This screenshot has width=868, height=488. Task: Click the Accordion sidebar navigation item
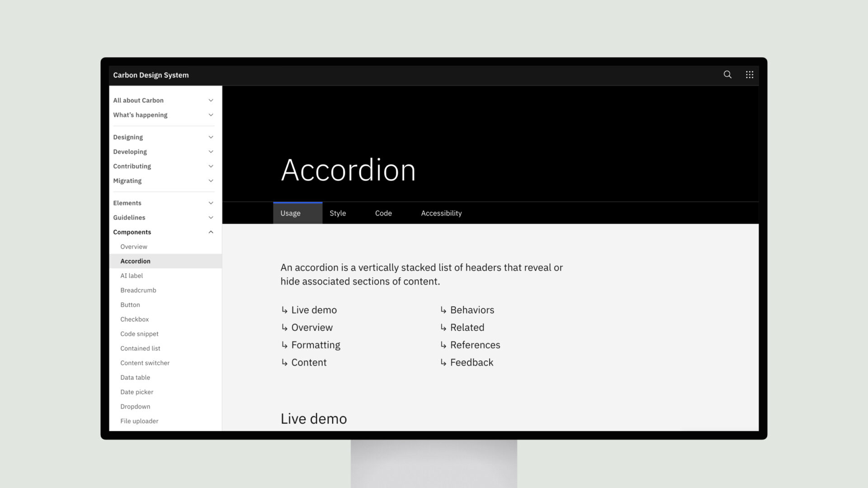coord(135,260)
